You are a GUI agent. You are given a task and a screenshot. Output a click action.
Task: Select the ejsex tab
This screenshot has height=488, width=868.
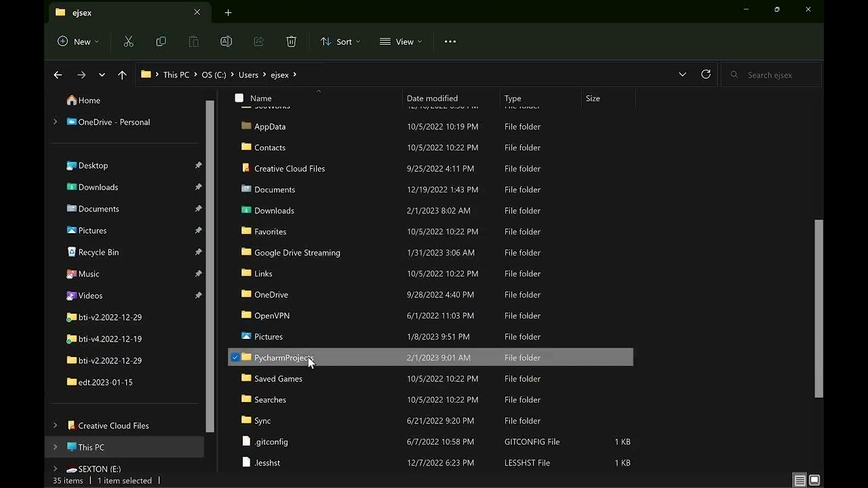[x=122, y=12]
